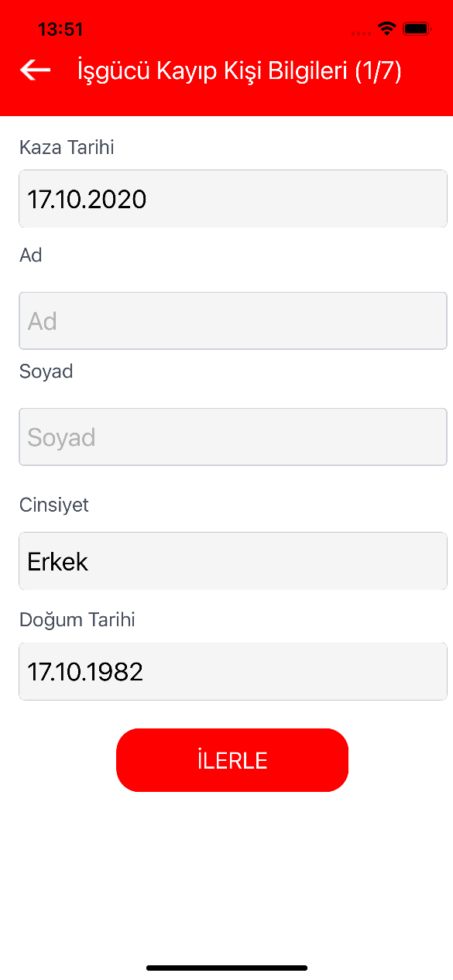Tap the home indicator bar
The image size is (453, 980).
pyautogui.click(x=227, y=968)
